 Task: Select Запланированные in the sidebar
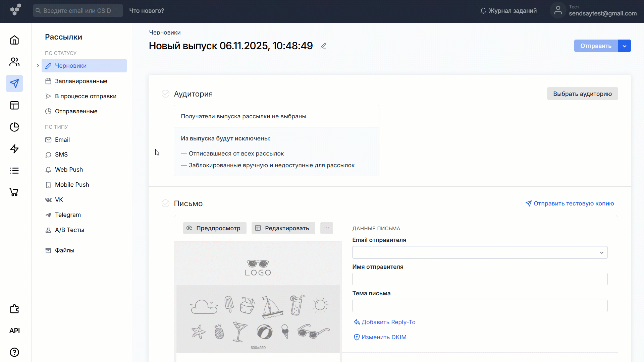coord(81,81)
